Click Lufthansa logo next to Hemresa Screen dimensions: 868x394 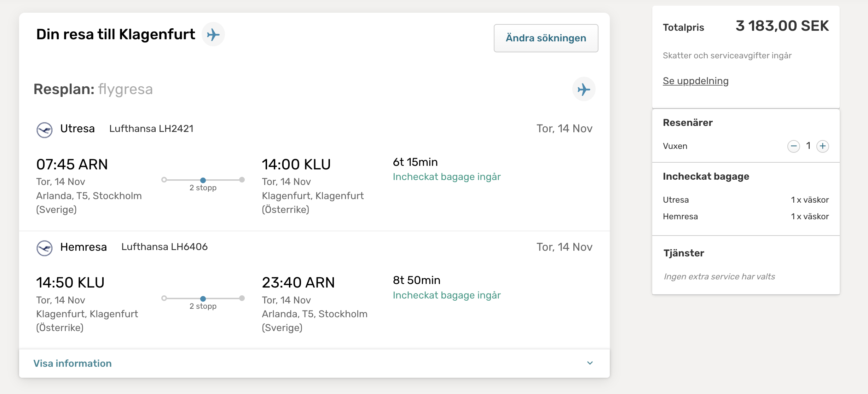click(x=45, y=248)
